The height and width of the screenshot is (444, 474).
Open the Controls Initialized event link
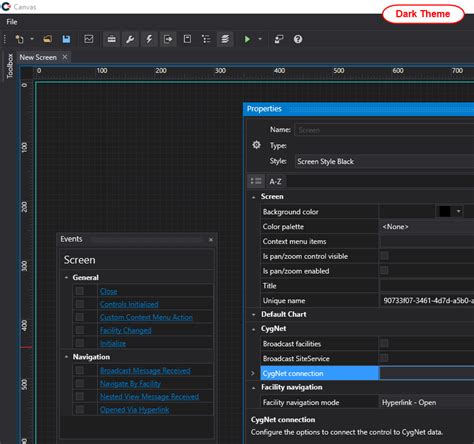129,304
